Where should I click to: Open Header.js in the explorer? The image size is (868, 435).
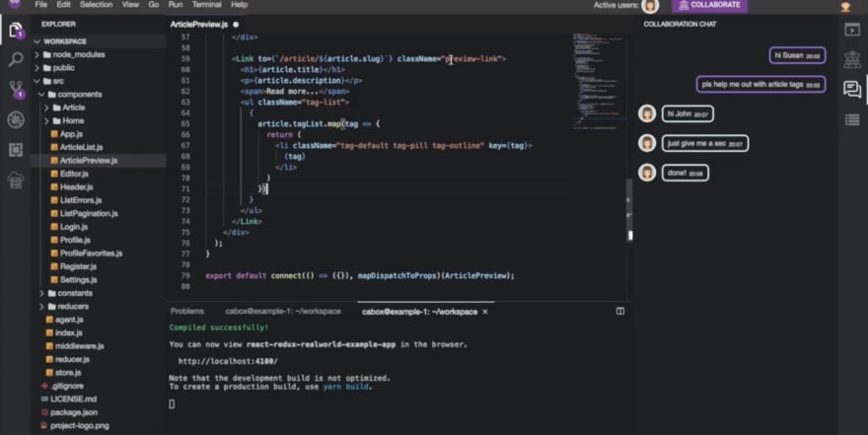[x=76, y=187]
